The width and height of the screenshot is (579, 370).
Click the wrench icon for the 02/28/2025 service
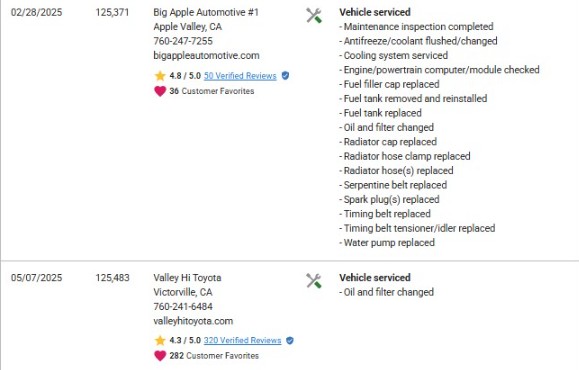pyautogui.click(x=314, y=16)
